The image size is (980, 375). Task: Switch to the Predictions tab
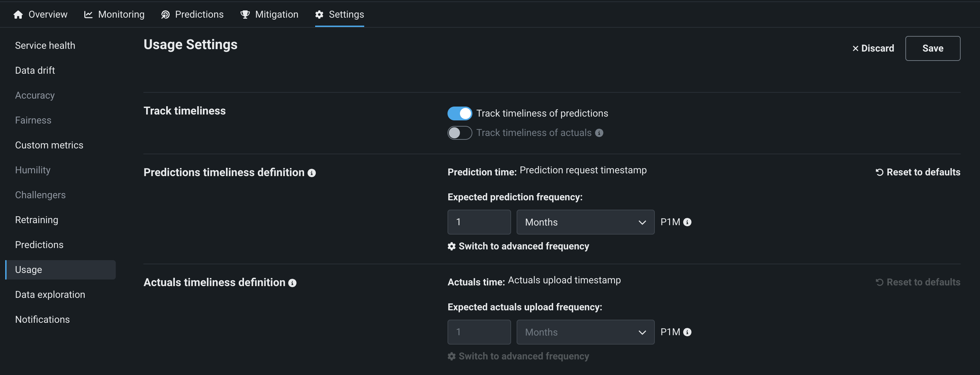pyautogui.click(x=192, y=15)
